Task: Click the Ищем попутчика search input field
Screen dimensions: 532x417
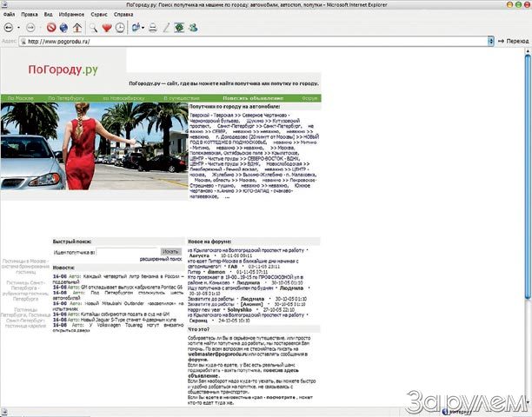Action: pyautogui.click(x=127, y=251)
